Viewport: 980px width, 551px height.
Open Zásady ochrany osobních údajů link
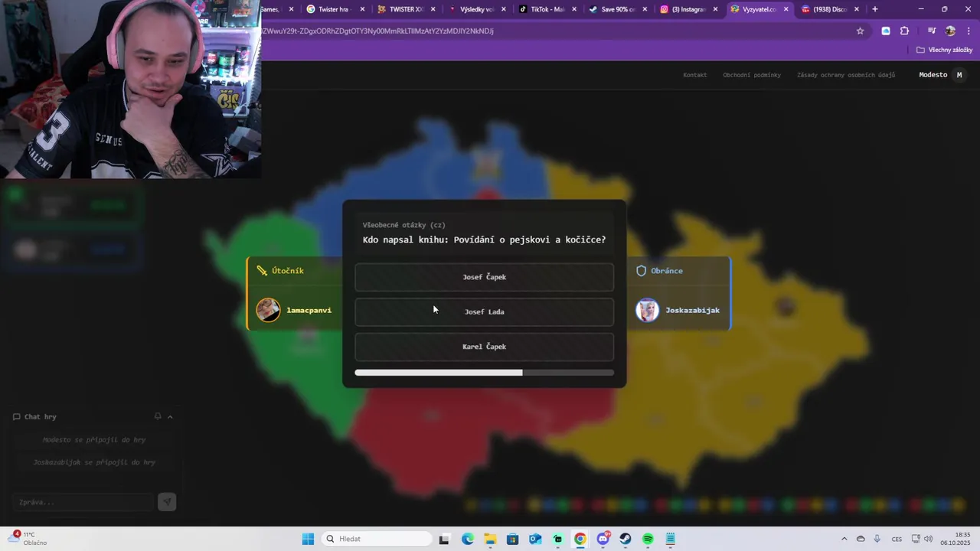[x=846, y=75]
